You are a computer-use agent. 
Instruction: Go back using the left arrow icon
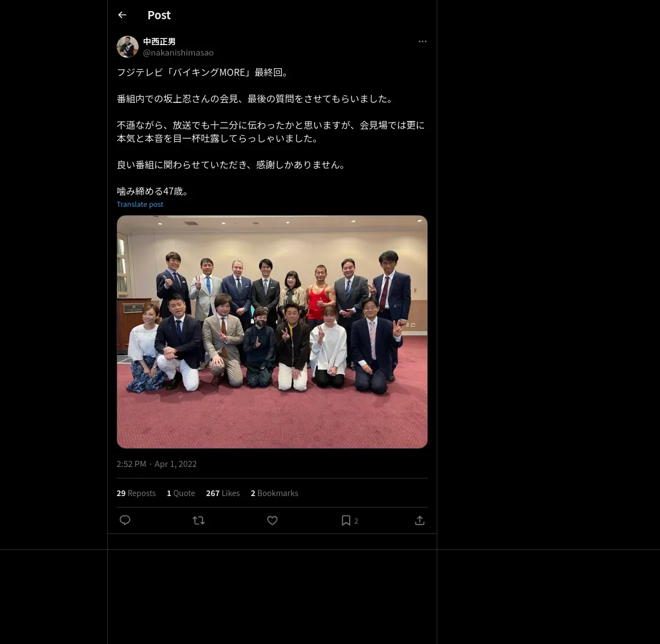[122, 15]
